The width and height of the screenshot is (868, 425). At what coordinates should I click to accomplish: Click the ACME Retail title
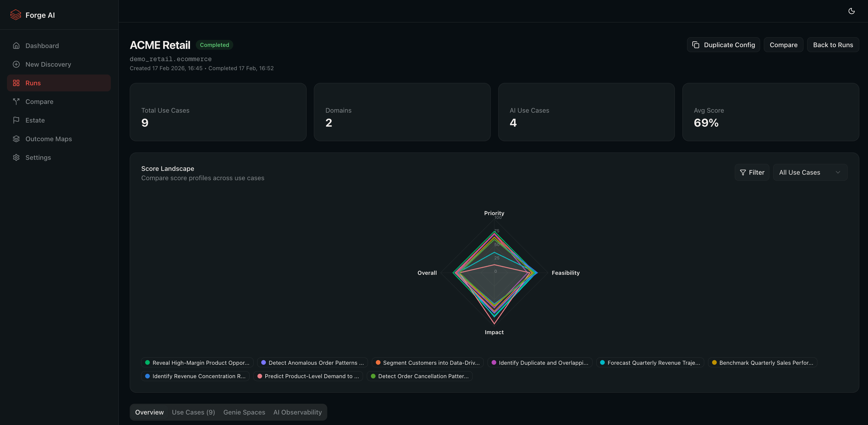160,45
